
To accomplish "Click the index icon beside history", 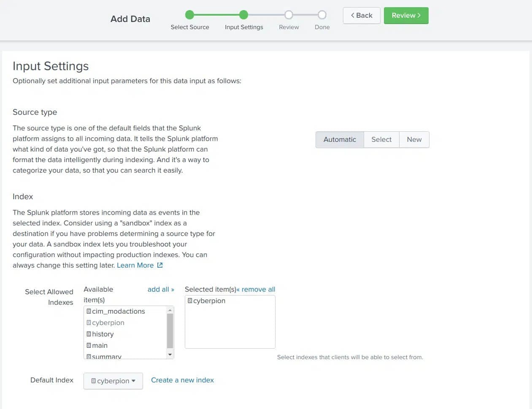I will click(x=89, y=334).
